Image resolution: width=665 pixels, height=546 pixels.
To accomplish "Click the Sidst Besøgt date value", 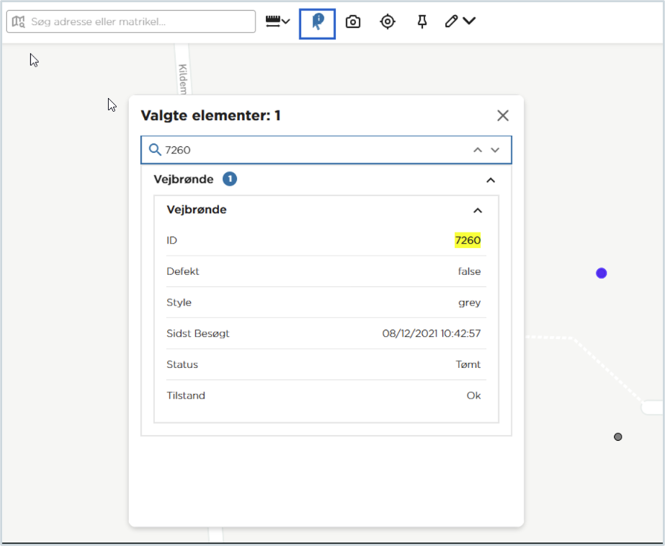I will point(431,333).
